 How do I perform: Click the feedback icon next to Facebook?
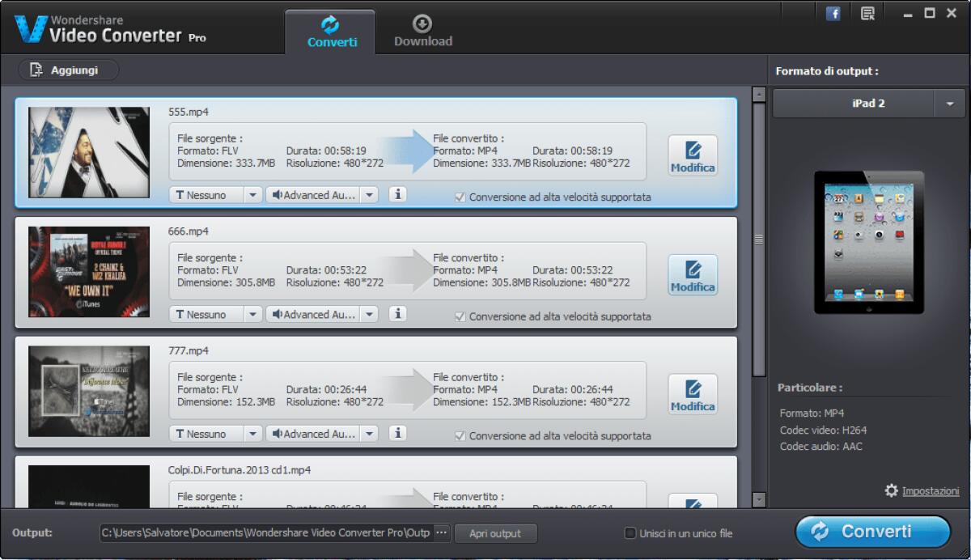click(867, 13)
